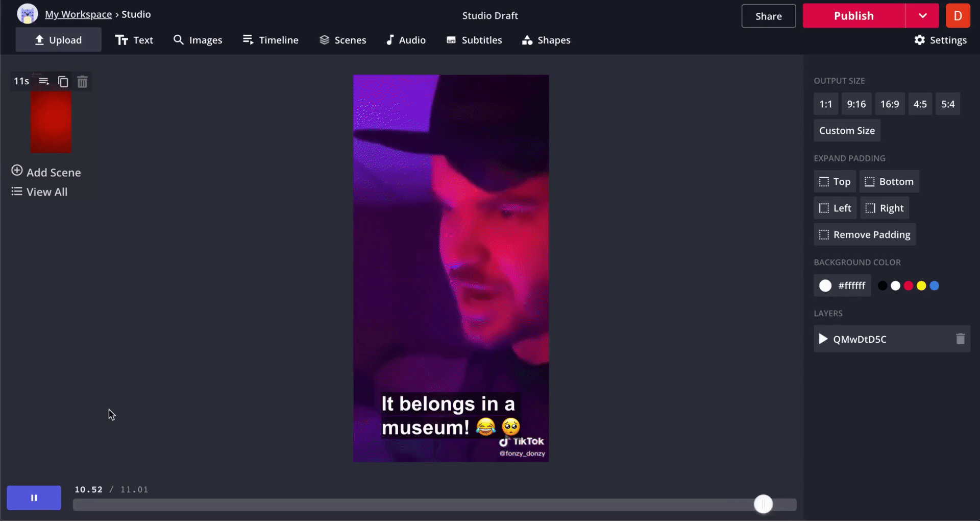Open the Images search tool
Image resolution: width=980 pixels, height=522 pixels.
pyautogui.click(x=198, y=40)
